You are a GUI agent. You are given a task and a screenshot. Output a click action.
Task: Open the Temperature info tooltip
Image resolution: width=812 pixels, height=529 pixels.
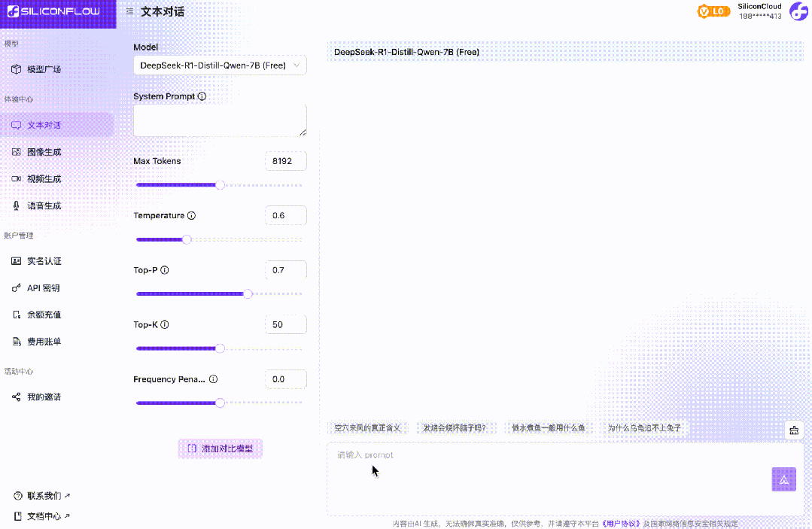click(x=191, y=215)
